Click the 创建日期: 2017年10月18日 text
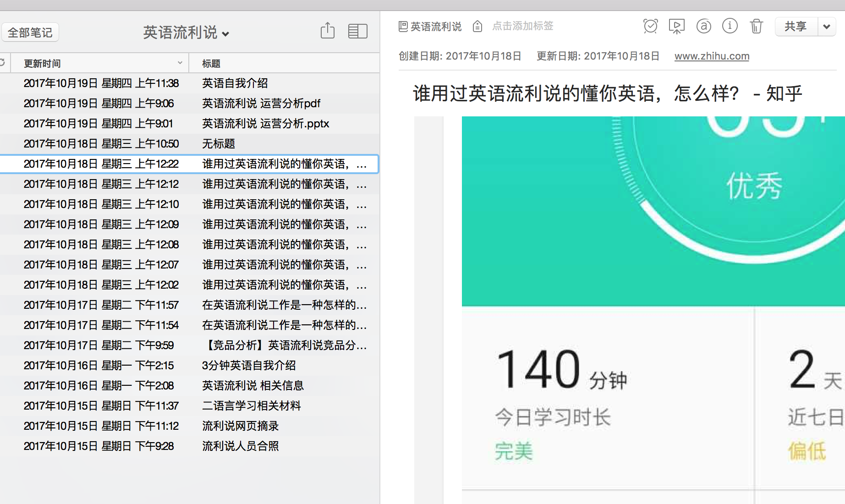Viewport: 845px width, 504px height. click(460, 56)
